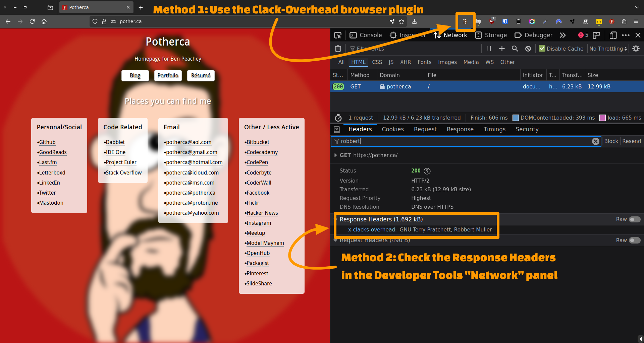Pause network recording
The width and height of the screenshot is (644, 343).
click(489, 49)
